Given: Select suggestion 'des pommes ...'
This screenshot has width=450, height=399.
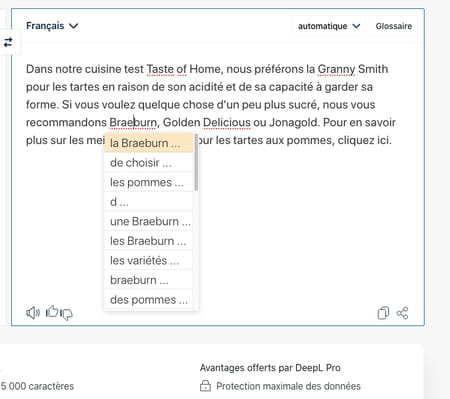Looking at the screenshot, I should point(148,300).
